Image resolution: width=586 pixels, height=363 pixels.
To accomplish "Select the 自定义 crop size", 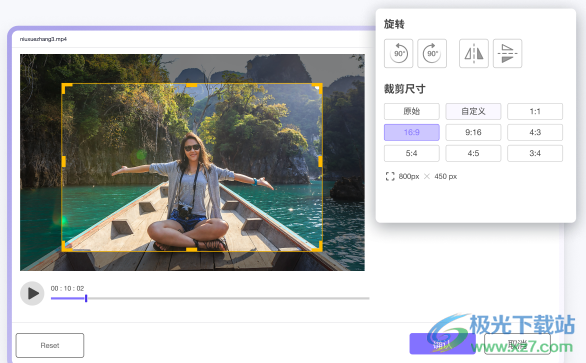I will [473, 111].
